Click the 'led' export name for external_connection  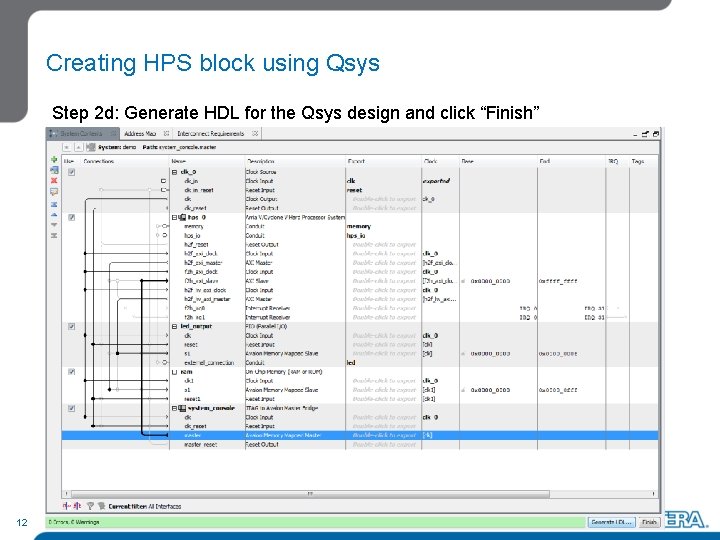click(351, 363)
